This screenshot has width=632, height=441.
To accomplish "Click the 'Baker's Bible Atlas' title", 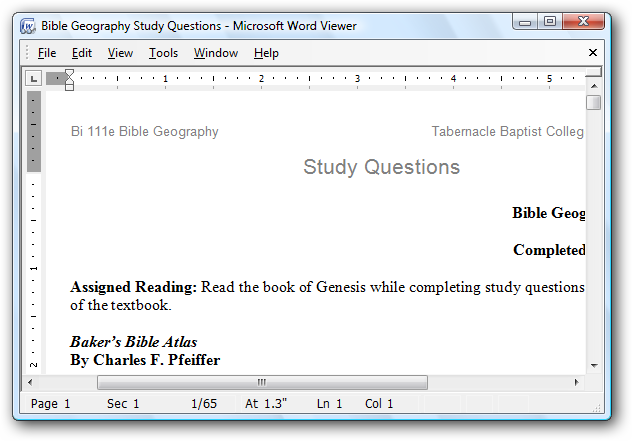I will point(133,342).
